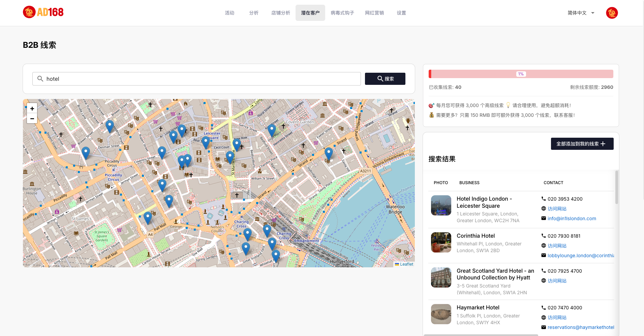This screenshot has width=644, height=336.
Task: Click the 已收集线索: 40 text
Action: tap(445, 87)
